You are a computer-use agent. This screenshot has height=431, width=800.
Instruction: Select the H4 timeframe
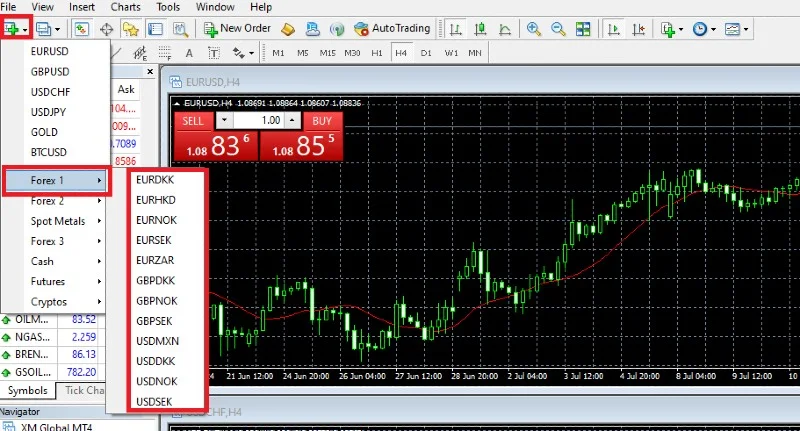point(401,53)
